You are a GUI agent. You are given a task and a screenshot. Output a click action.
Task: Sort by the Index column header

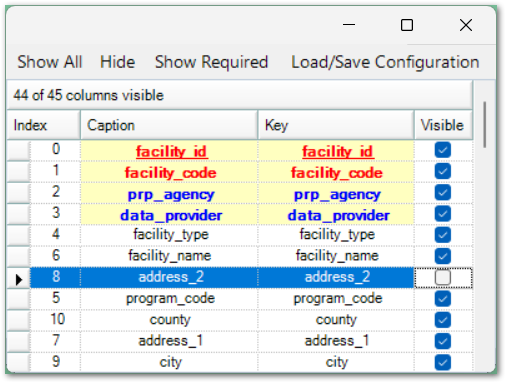(44, 125)
